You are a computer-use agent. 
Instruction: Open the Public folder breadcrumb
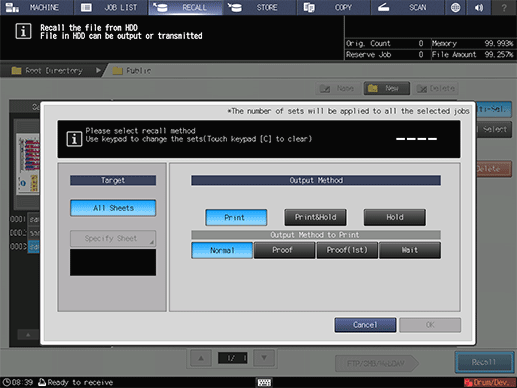[132, 71]
